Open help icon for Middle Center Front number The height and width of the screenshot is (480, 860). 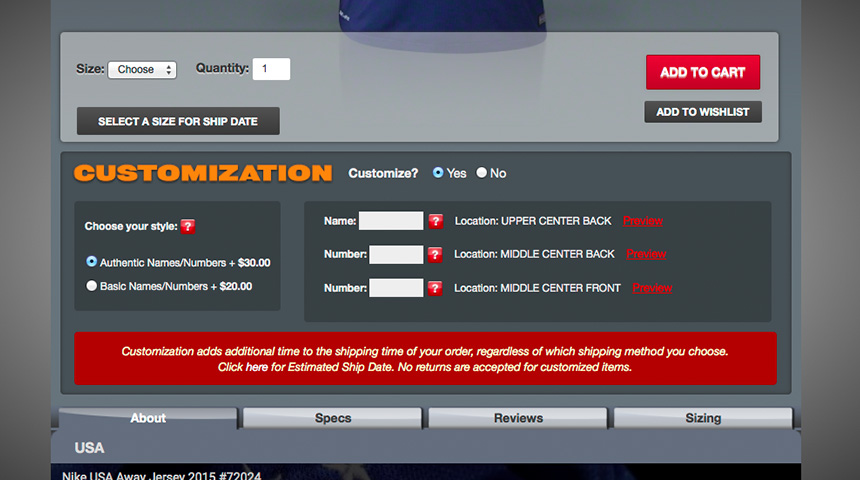coord(434,288)
